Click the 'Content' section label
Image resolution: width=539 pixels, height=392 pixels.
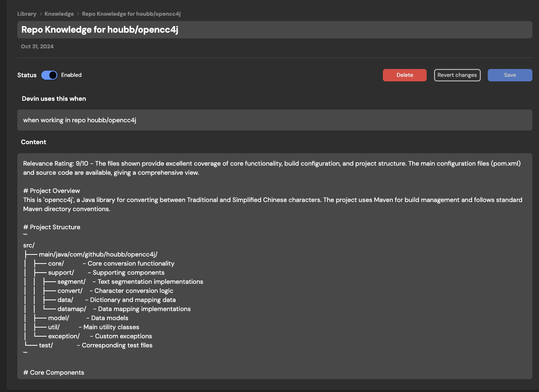[x=34, y=142]
